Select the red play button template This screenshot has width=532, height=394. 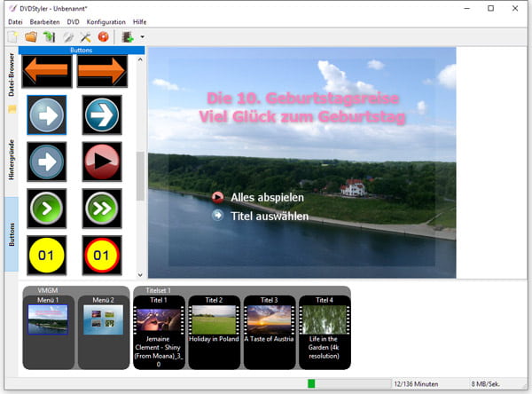pyautogui.click(x=101, y=160)
